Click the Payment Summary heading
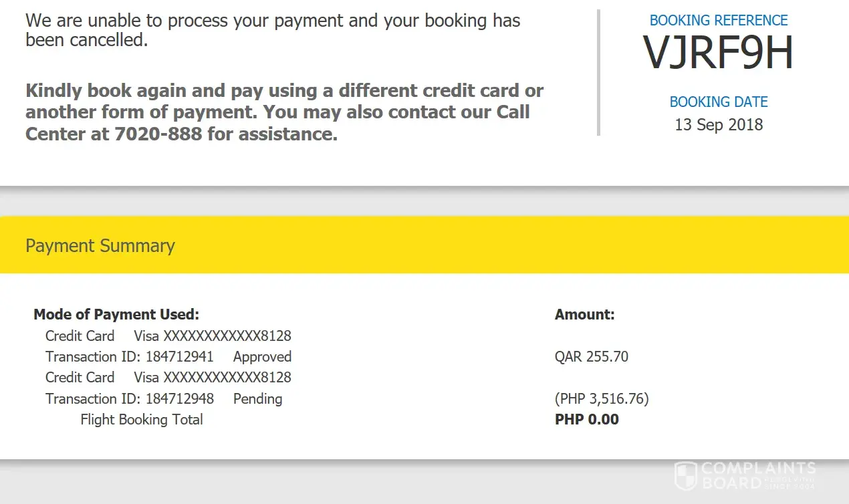 (x=100, y=246)
